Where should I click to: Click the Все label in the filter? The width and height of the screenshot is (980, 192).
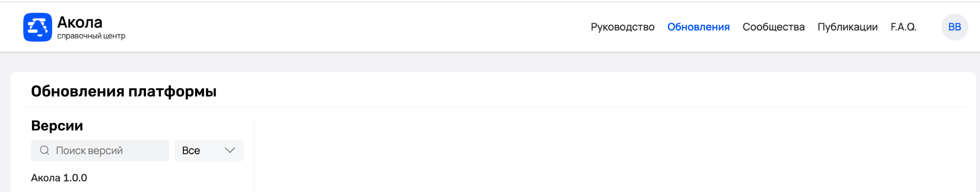click(x=191, y=150)
